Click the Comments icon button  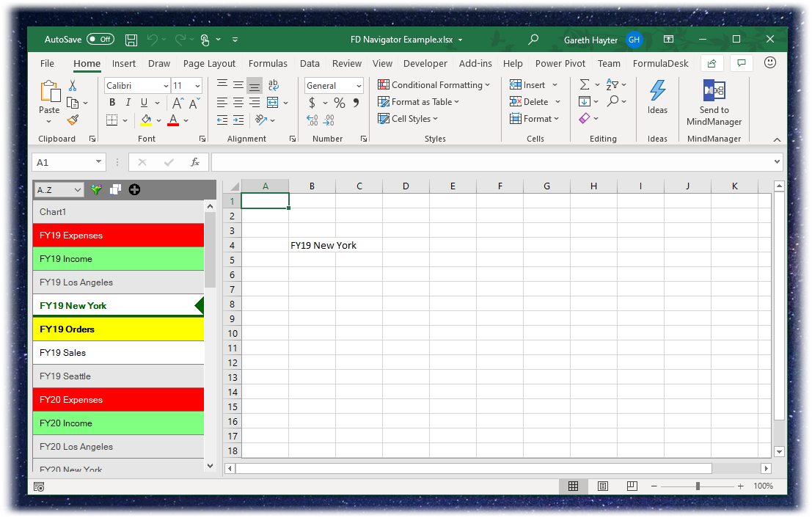742,63
